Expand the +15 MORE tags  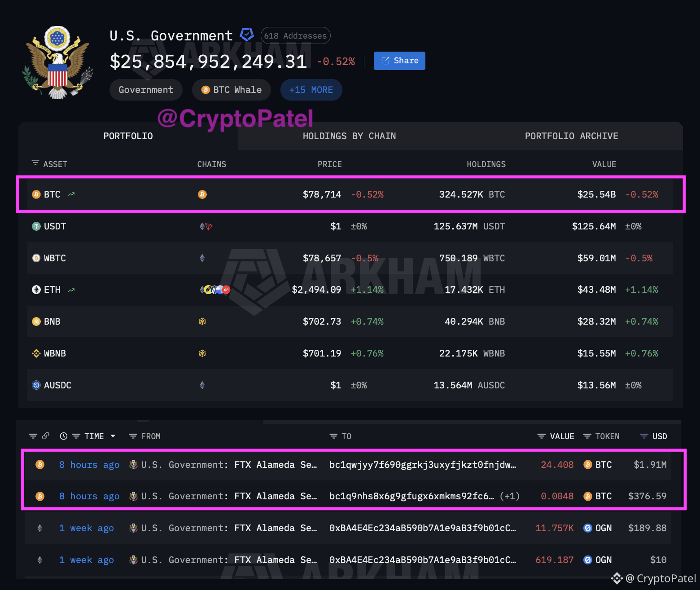pyautogui.click(x=311, y=90)
